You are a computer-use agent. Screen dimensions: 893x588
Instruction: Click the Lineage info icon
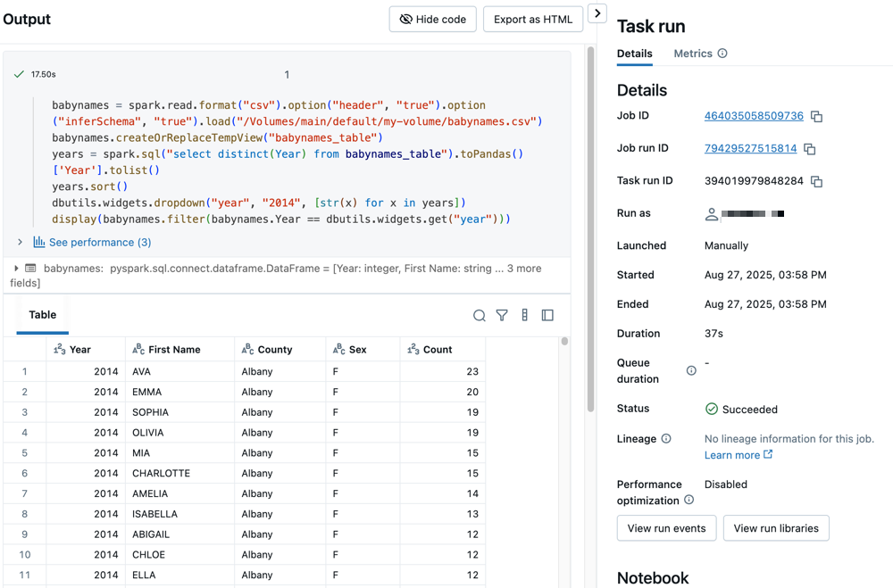(x=666, y=439)
